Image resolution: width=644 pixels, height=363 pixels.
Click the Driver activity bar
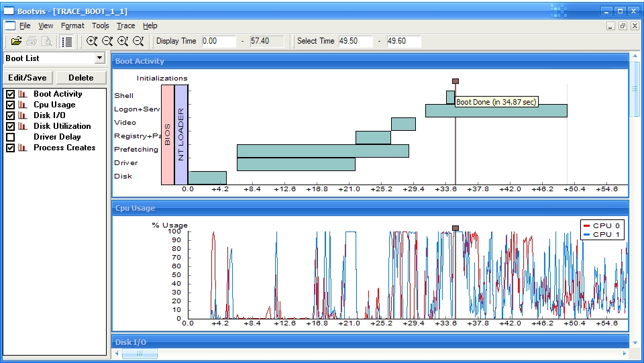coord(296,164)
